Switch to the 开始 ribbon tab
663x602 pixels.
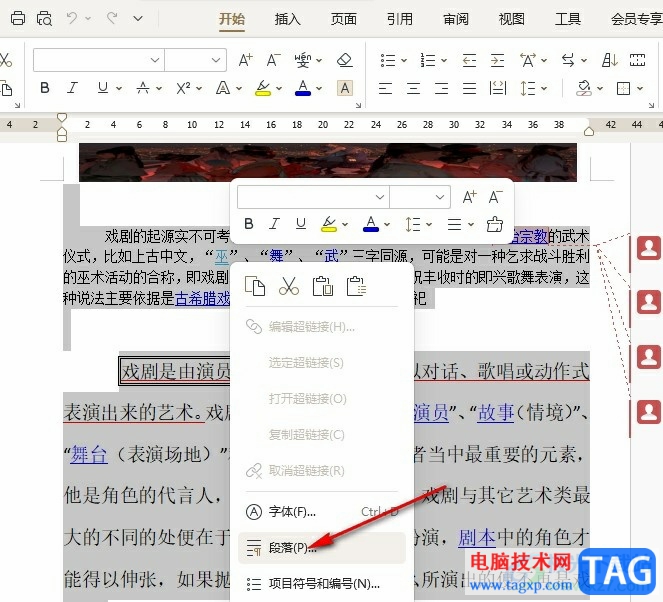(x=232, y=19)
